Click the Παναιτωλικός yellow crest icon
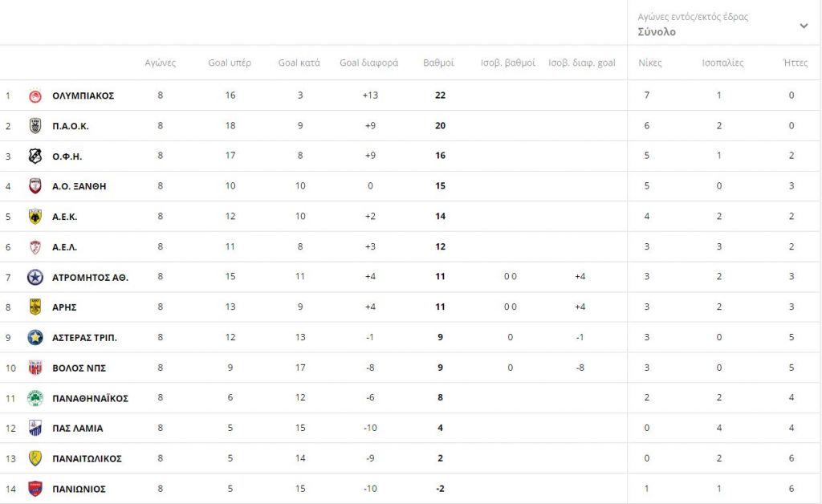Viewport: 822px width, 504px height. (x=35, y=458)
